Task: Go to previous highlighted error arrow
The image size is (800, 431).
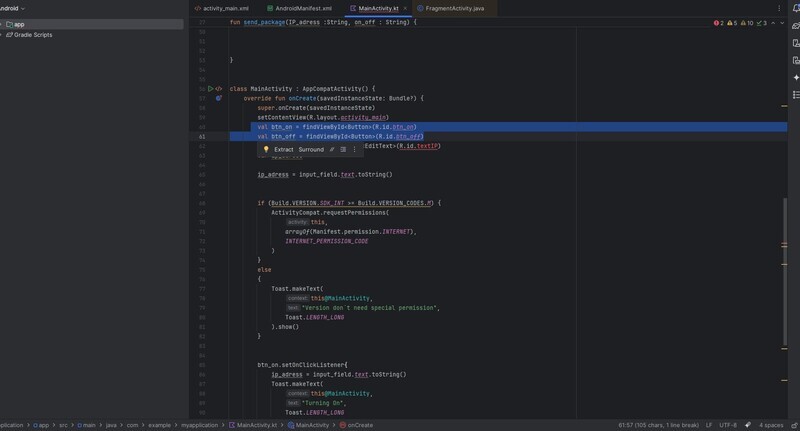Action: click(x=773, y=23)
